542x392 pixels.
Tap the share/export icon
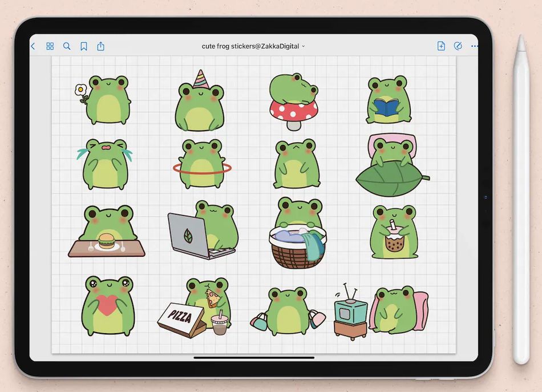pos(101,46)
